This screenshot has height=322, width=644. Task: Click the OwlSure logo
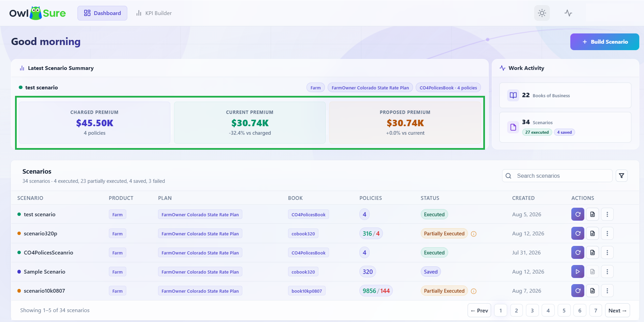[x=38, y=13]
